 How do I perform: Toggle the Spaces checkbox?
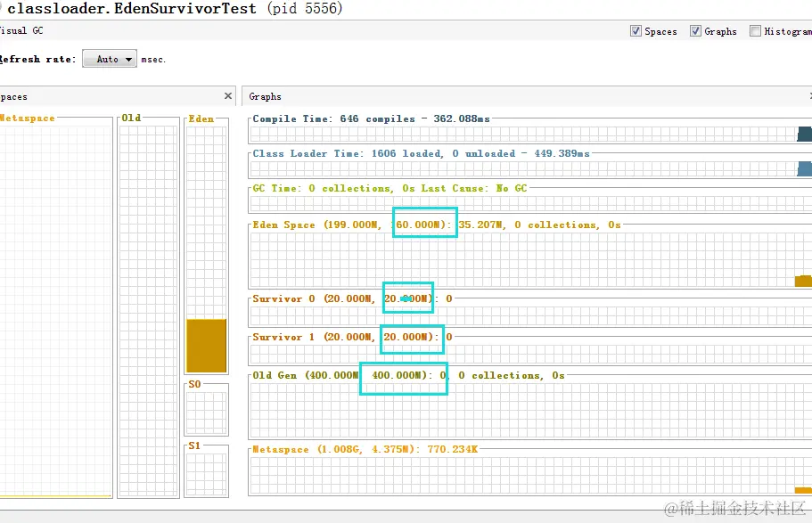pyautogui.click(x=636, y=31)
